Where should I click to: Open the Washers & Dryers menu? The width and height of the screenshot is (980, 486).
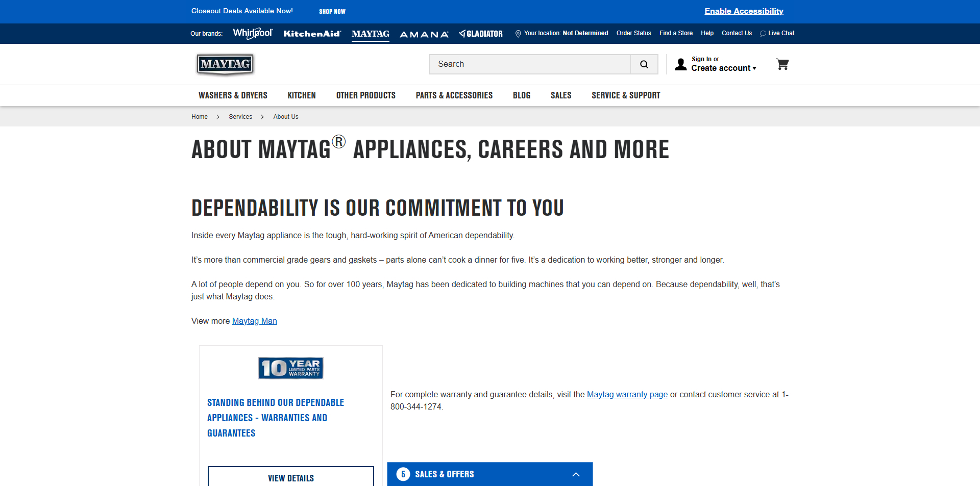(233, 95)
